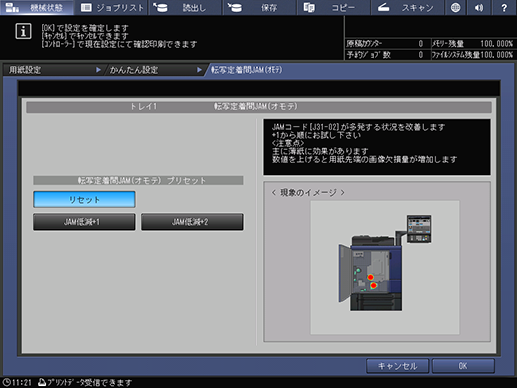517x388 pixels.
Task: Switch to the ジョブリスト tab
Action: click(x=112, y=7)
